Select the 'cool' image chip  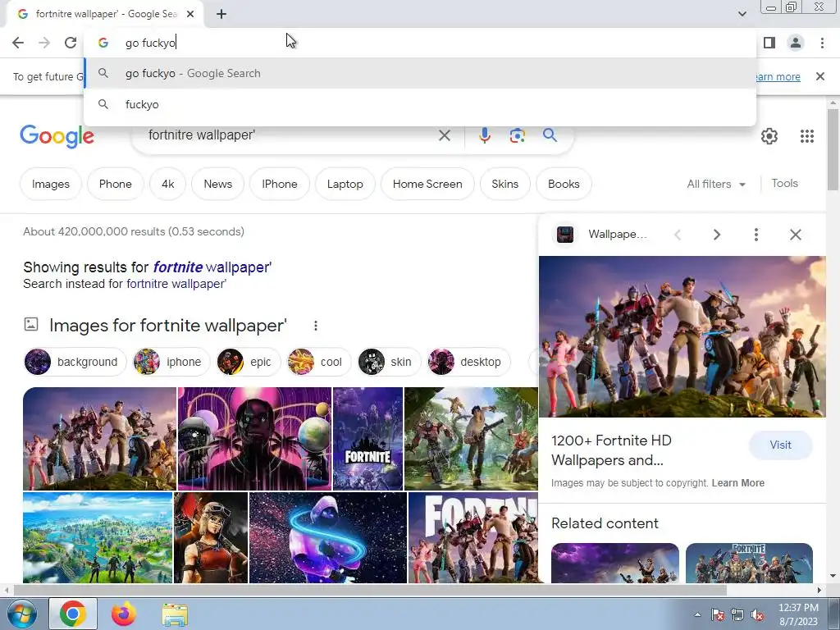click(317, 362)
